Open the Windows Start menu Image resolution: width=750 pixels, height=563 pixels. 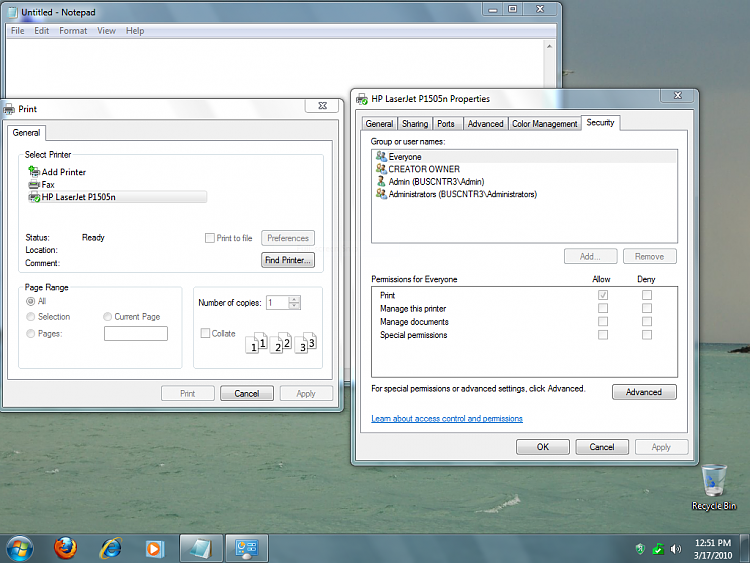click(20, 548)
